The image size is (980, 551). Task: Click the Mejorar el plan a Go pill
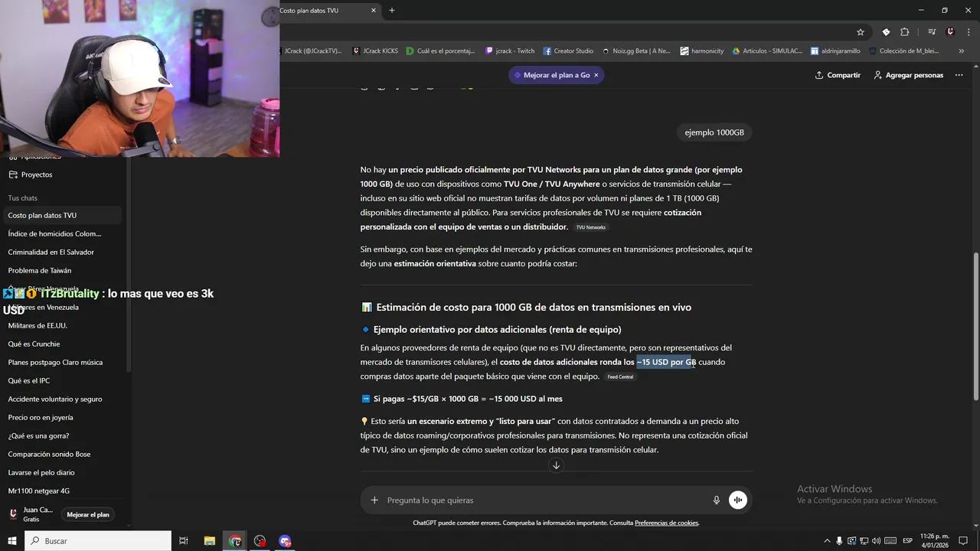pos(551,75)
